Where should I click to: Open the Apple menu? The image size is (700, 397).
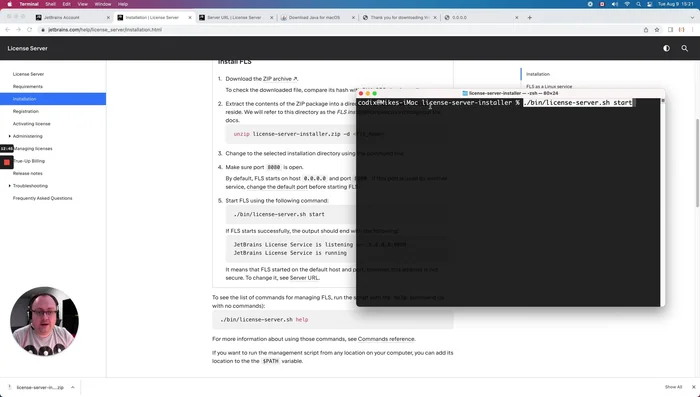(9, 4)
